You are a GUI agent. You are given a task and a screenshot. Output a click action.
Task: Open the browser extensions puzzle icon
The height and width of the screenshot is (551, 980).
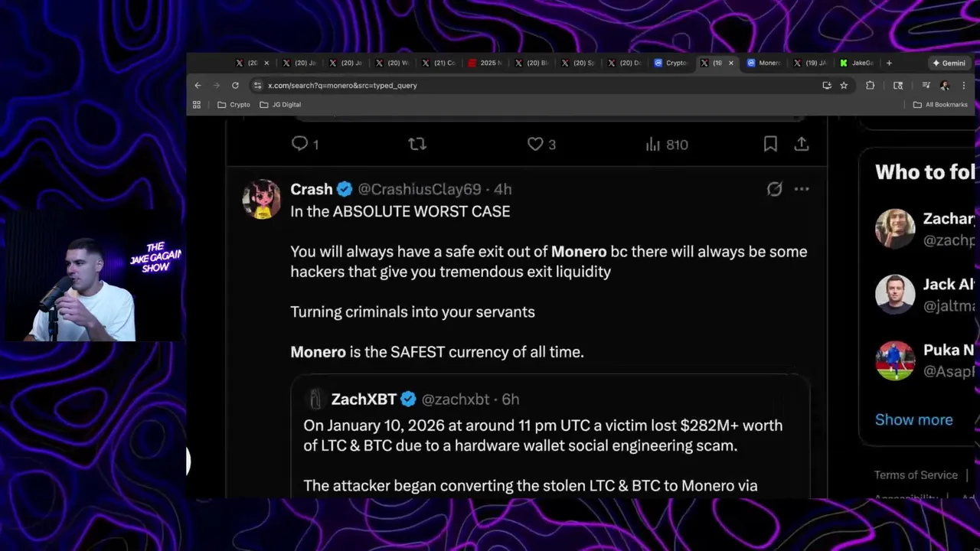click(870, 86)
